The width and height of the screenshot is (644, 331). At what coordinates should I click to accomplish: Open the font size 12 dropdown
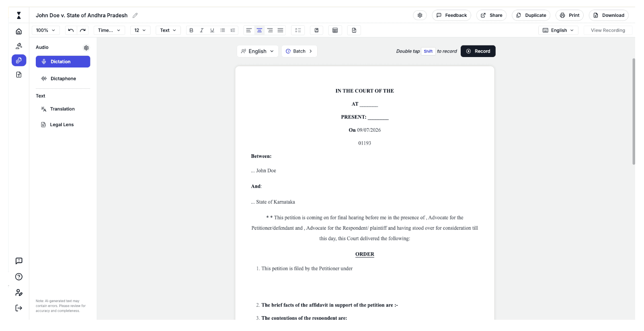(x=140, y=30)
